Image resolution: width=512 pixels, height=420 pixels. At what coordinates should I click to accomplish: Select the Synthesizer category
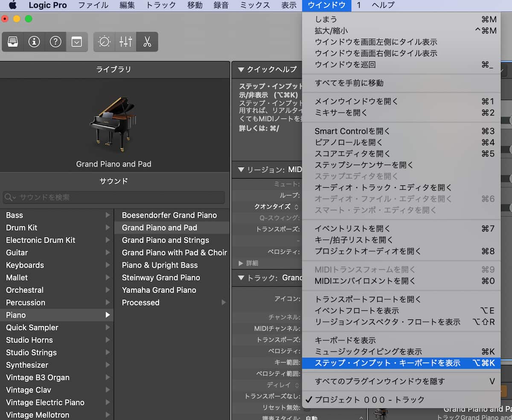[x=57, y=365]
